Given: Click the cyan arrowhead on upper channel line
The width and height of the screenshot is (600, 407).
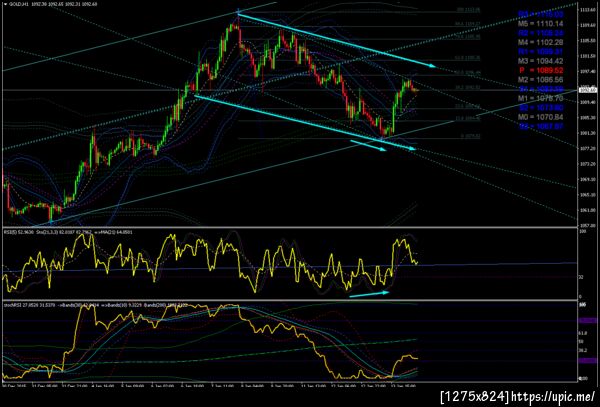Looking at the screenshot, I should 432,65.
